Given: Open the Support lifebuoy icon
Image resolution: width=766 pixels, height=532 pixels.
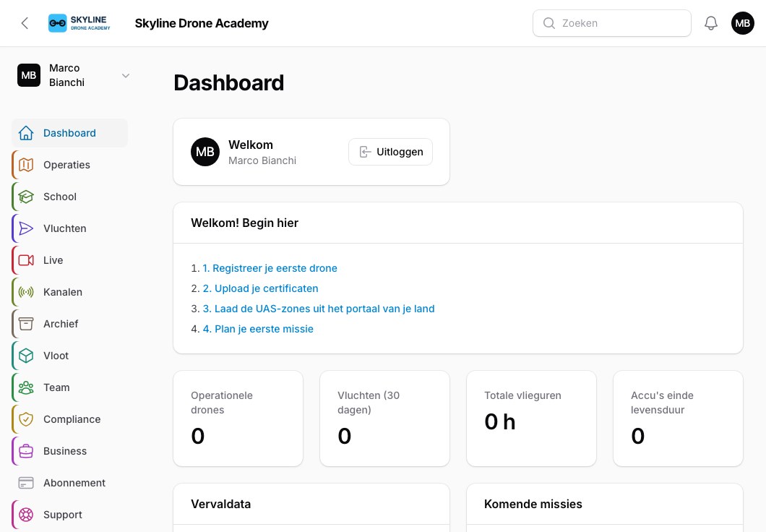Looking at the screenshot, I should (26, 515).
